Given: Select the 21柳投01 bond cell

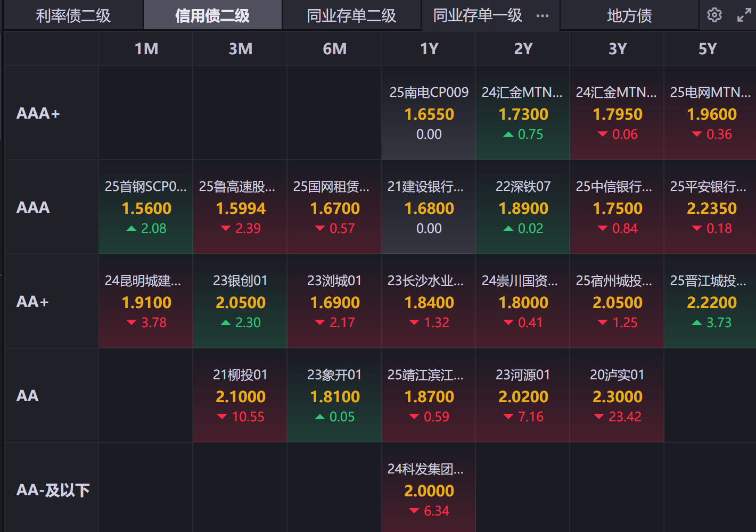Looking at the screenshot, I should [240, 396].
